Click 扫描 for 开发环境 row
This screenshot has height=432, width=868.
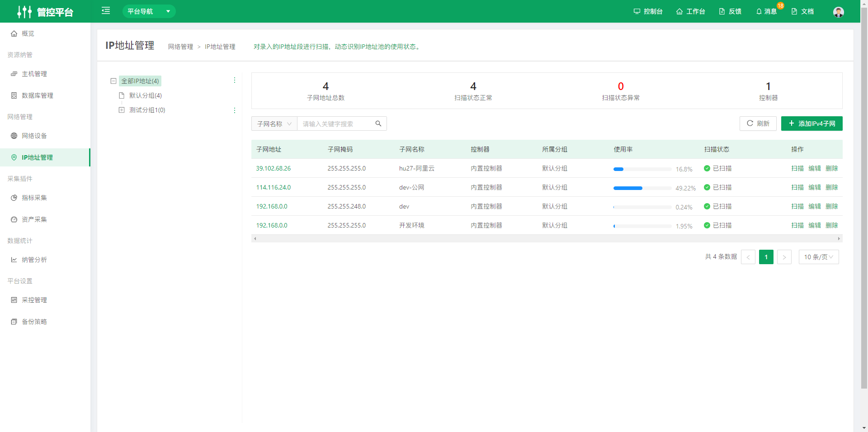click(x=797, y=225)
